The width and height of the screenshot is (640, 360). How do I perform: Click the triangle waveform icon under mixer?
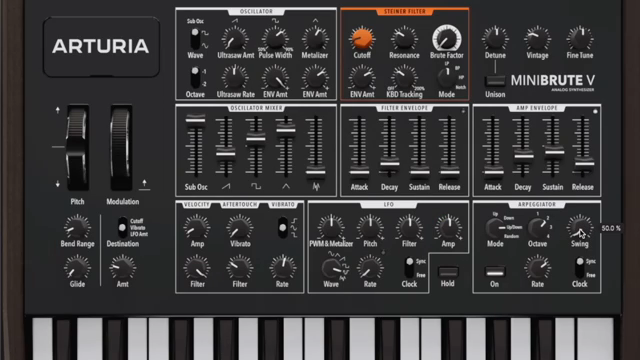[x=286, y=187]
